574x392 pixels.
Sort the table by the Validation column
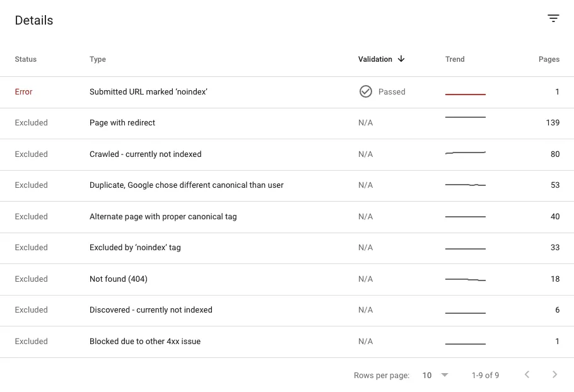375,59
